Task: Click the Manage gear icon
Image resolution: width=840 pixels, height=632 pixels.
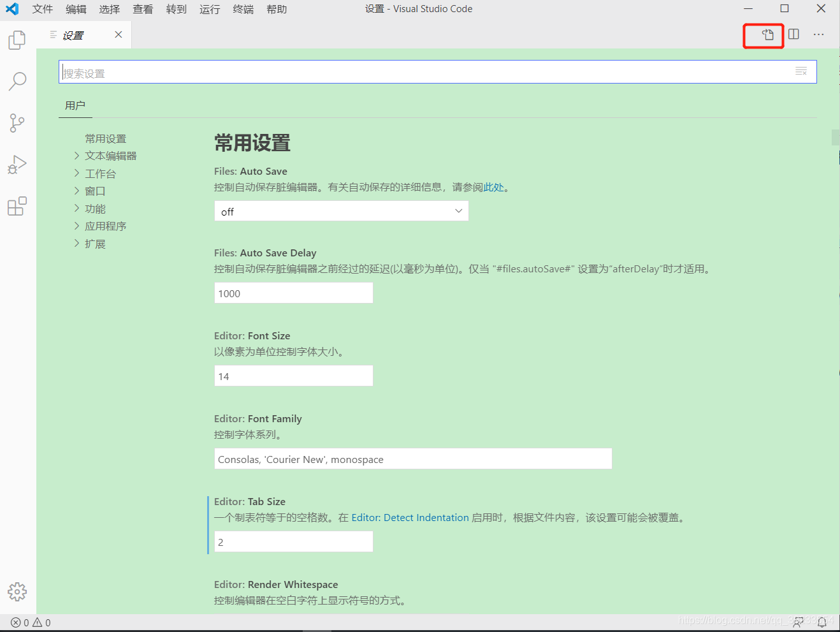Action: [x=17, y=592]
